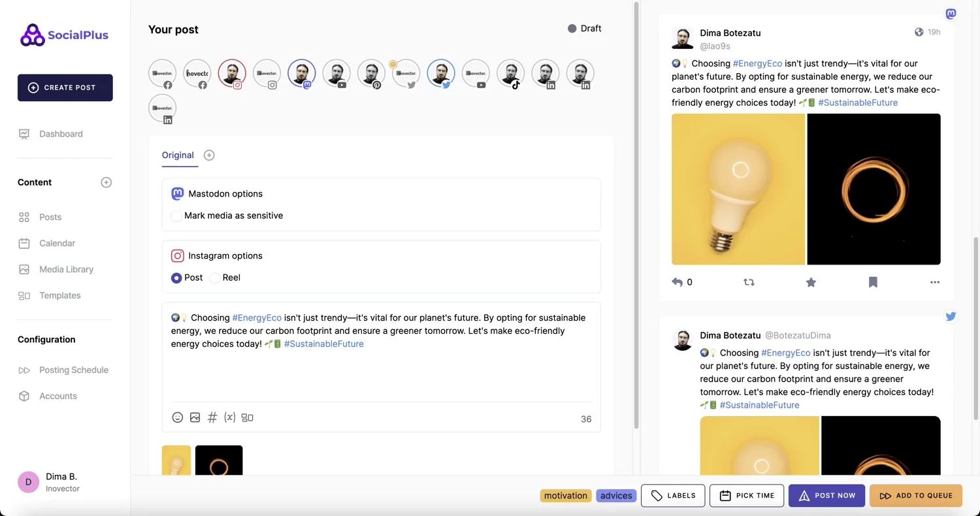Open the Templates picker icon in the composer
This screenshot has width=980, height=516.
pos(247,417)
